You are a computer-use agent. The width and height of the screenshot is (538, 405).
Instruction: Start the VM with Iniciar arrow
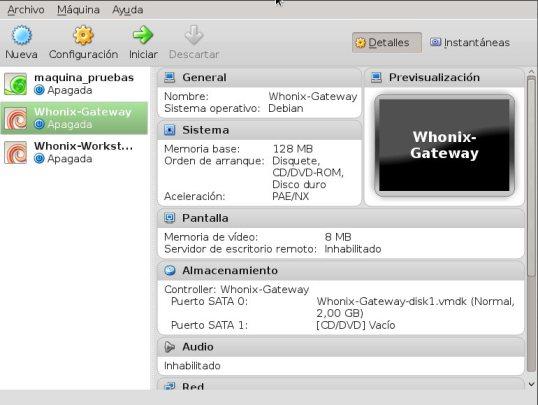pyautogui.click(x=143, y=35)
